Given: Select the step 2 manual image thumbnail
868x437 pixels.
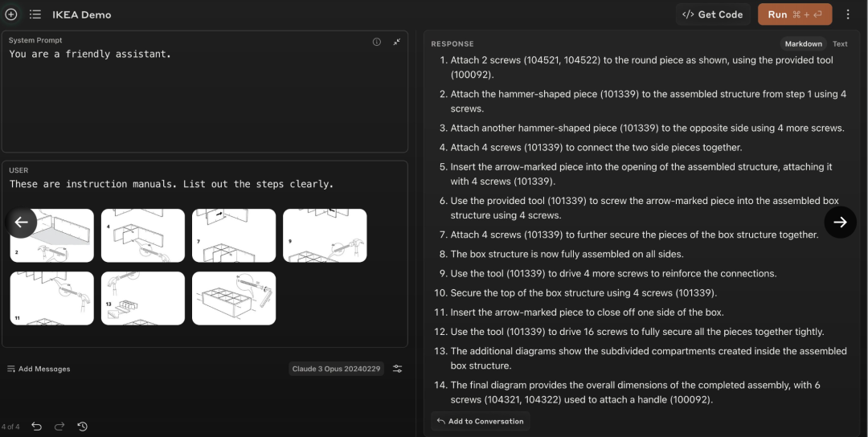Looking at the screenshot, I should [x=52, y=235].
